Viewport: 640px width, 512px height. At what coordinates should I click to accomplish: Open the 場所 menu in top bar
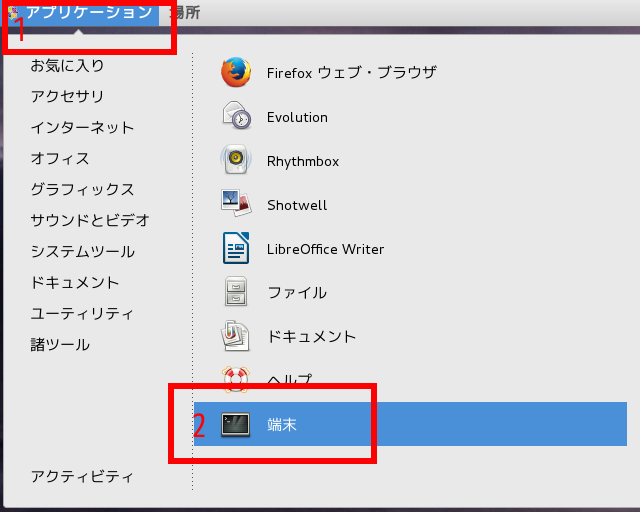(183, 12)
